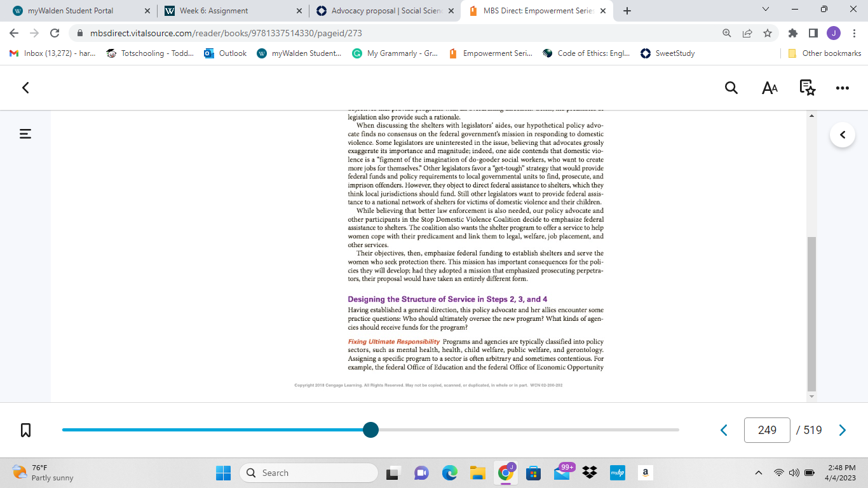Viewport: 868px width, 488px height.
Task: Share this page via address bar icon
Action: point(747,33)
